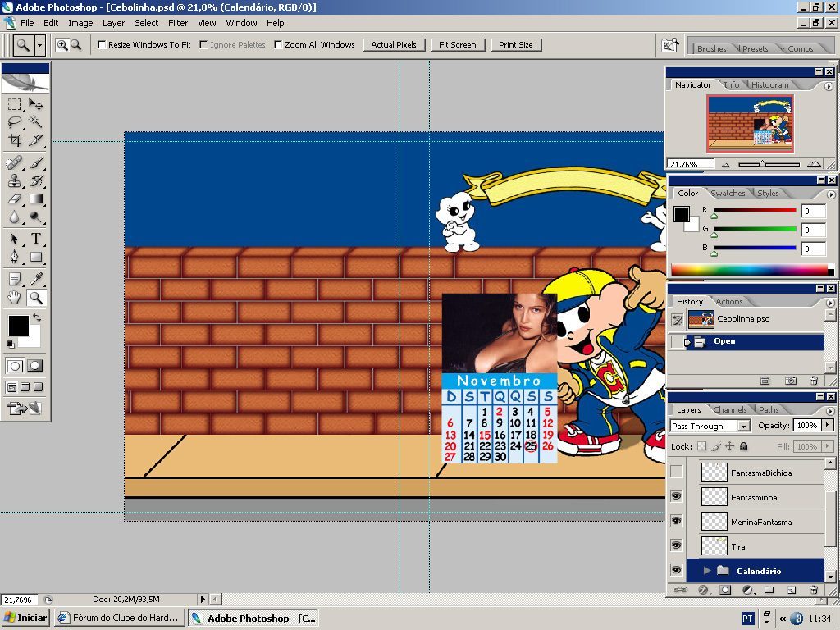Select the Clone Stamp tool
The image size is (840, 630).
pyautogui.click(x=15, y=180)
